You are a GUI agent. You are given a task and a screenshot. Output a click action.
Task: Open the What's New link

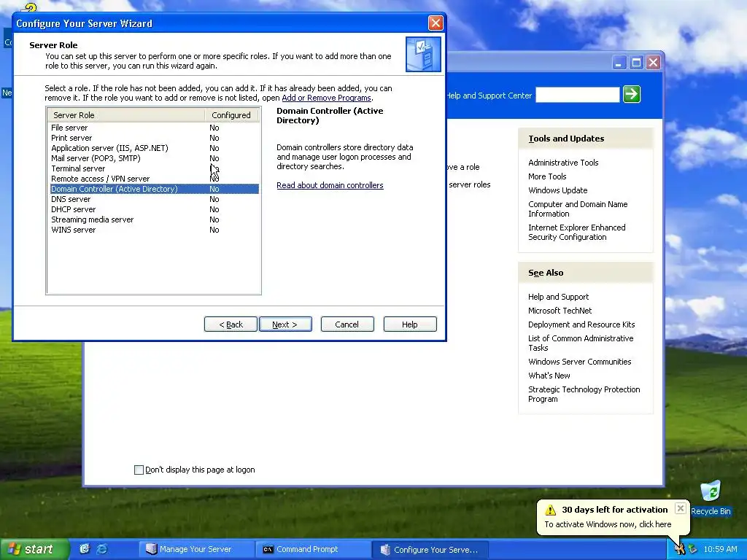pyautogui.click(x=549, y=376)
